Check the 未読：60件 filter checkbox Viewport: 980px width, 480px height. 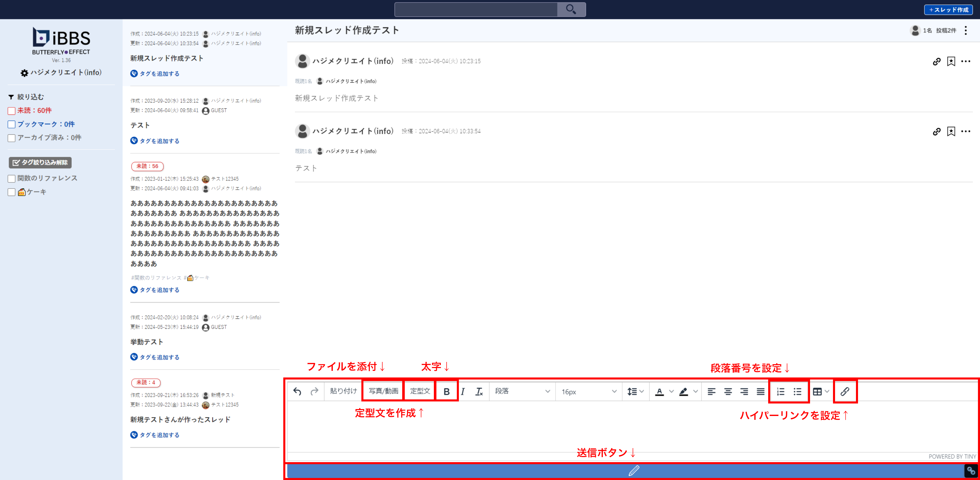11,111
